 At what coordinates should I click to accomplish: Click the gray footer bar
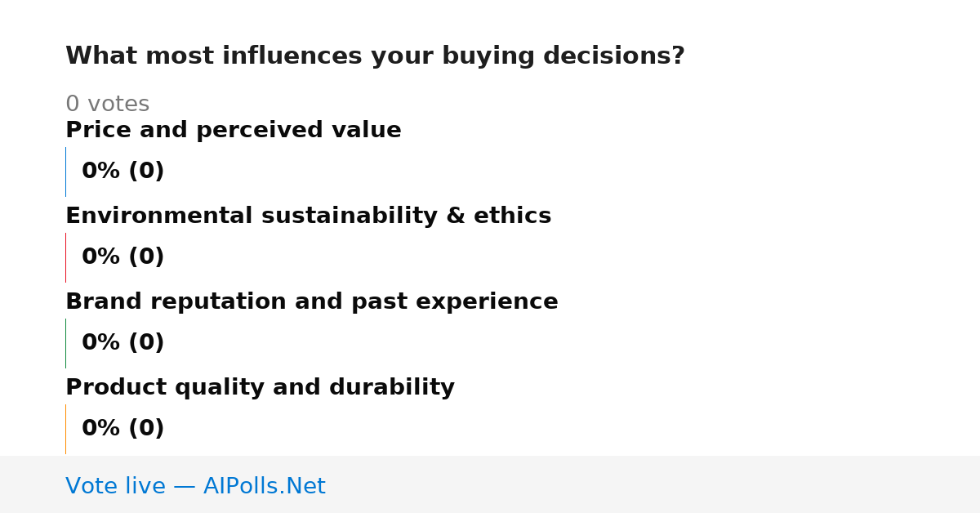490,484
